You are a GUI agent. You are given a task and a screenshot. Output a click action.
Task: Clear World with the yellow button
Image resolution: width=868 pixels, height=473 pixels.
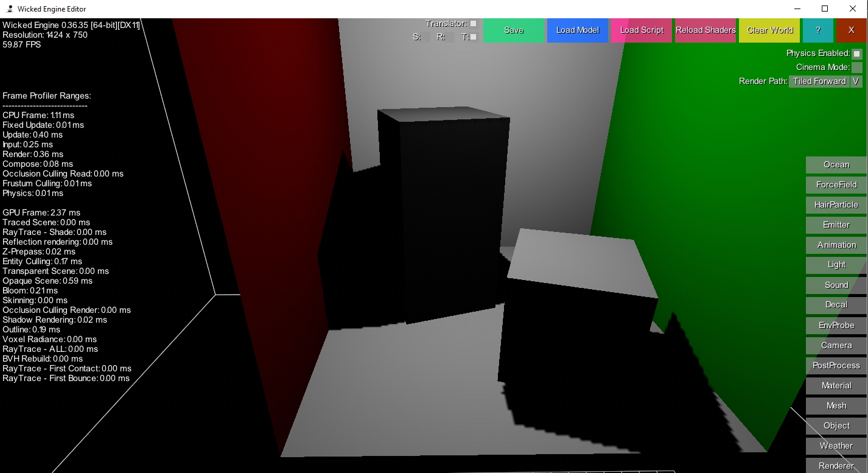tap(769, 30)
